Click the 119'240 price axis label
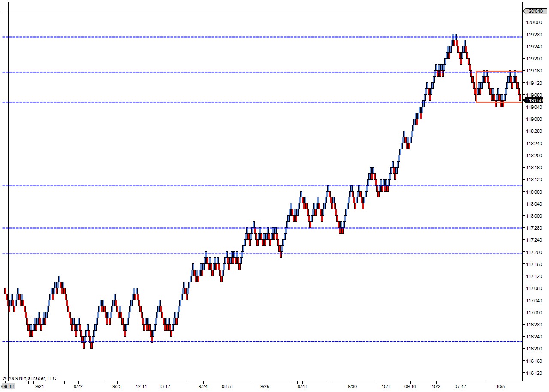Image resolution: width=549 pixels, height=392 pixels. 535,46
